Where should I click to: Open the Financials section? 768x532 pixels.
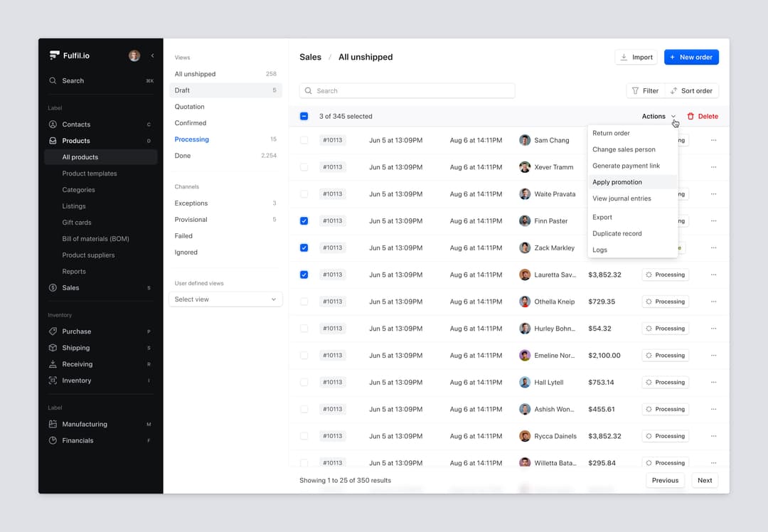[x=78, y=440]
